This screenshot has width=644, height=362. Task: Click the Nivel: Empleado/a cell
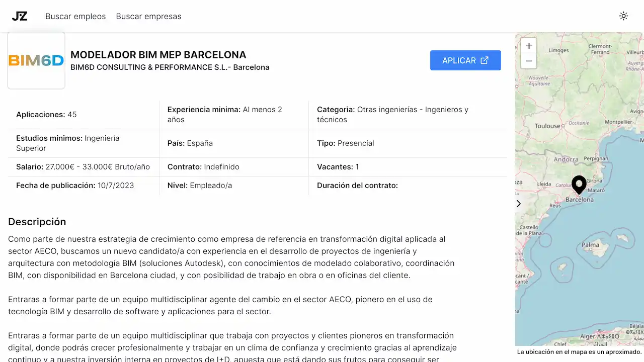[x=234, y=186]
